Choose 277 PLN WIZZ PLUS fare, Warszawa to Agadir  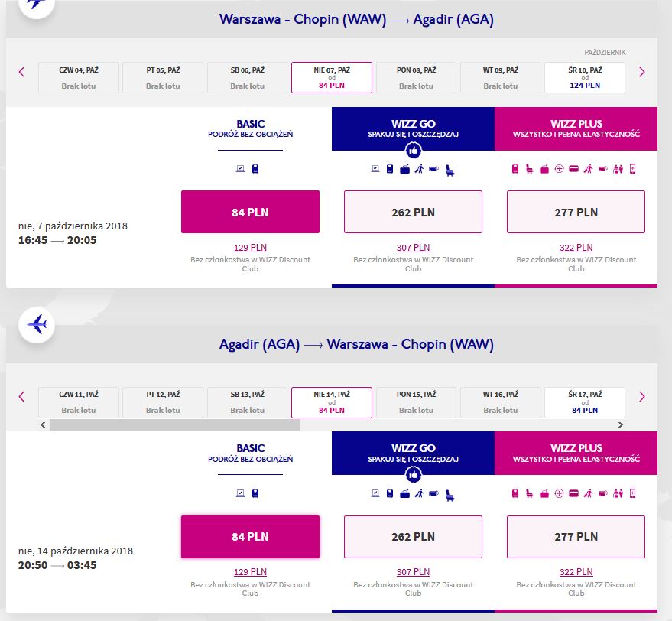(x=576, y=212)
